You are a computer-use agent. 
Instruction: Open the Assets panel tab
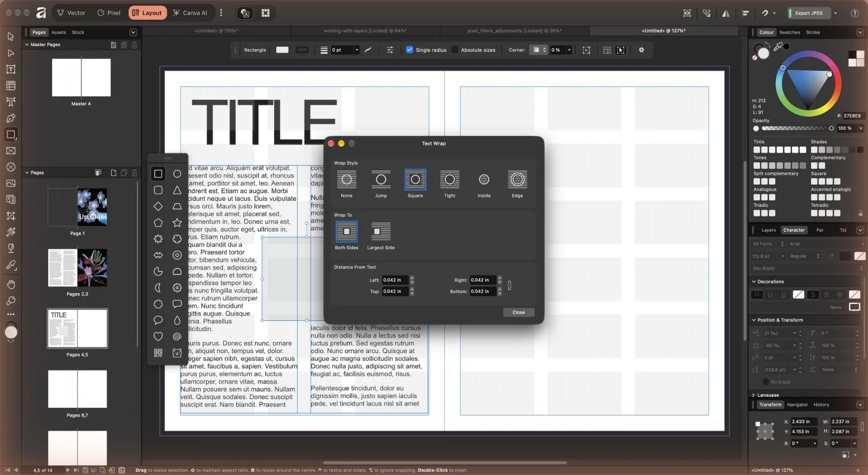pos(59,33)
